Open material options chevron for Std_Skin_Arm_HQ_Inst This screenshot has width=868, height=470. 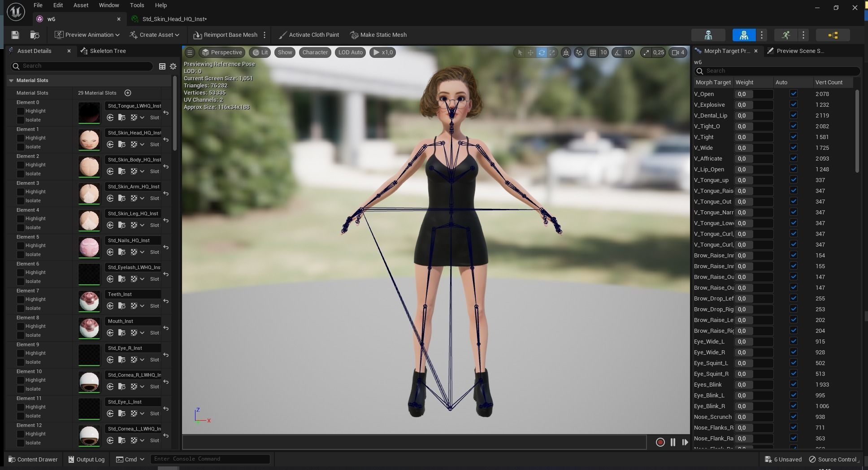pos(142,198)
